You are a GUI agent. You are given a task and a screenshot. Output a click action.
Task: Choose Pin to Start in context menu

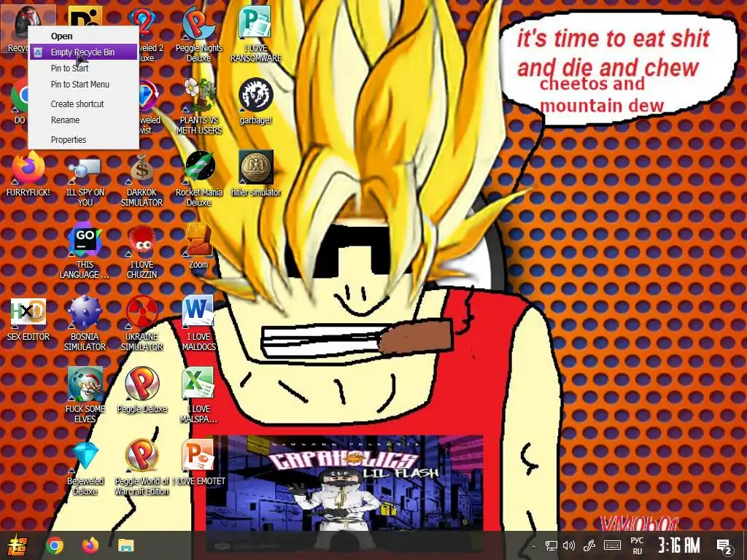(x=84, y=68)
